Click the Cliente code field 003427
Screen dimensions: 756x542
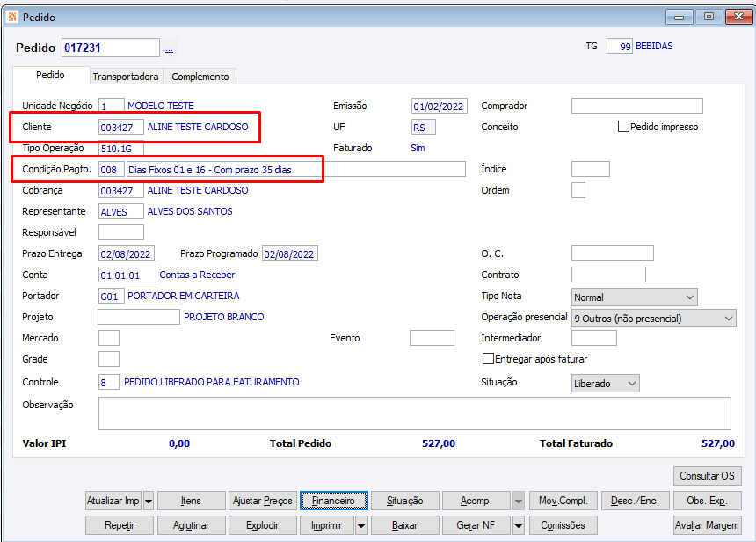click(121, 127)
